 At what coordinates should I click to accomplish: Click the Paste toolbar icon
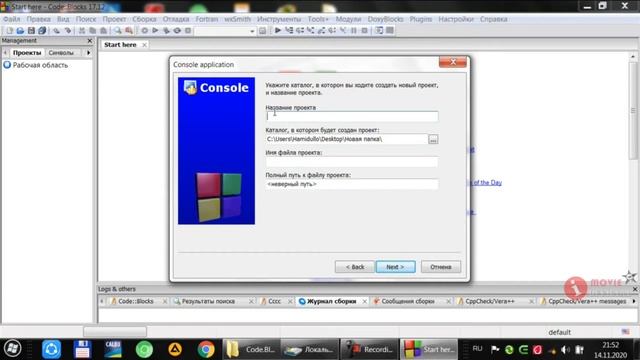[x=104, y=31]
